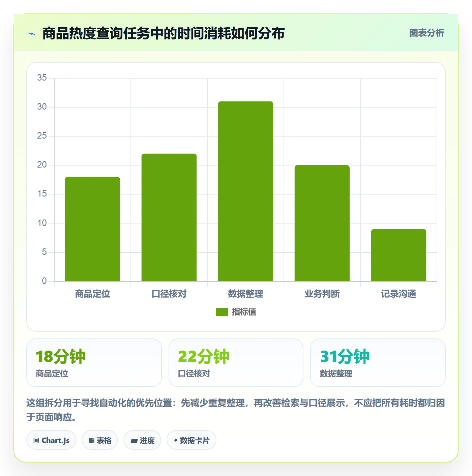Click the 记录沟通 x-axis label

pos(399,294)
